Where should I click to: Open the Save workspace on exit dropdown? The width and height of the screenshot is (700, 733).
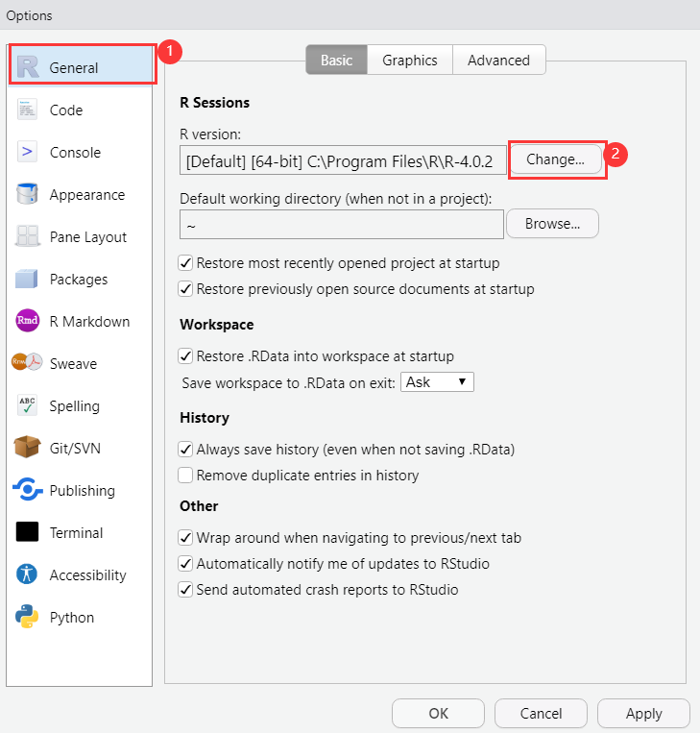coord(437,382)
